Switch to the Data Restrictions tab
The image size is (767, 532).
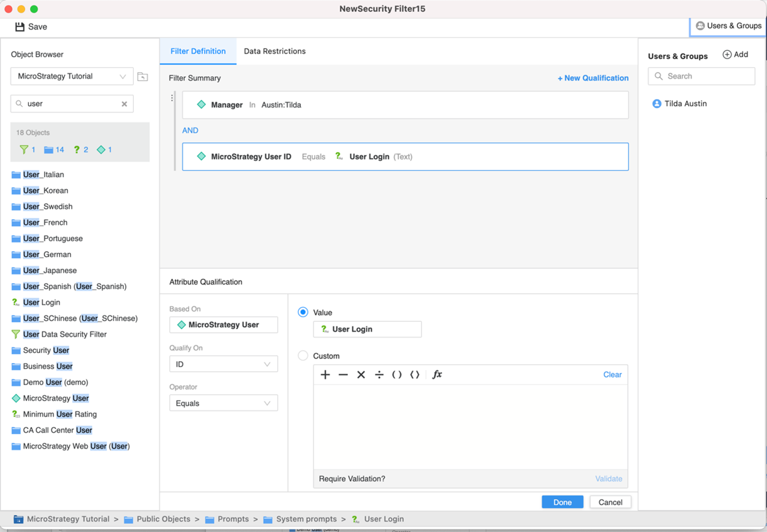pyautogui.click(x=275, y=52)
